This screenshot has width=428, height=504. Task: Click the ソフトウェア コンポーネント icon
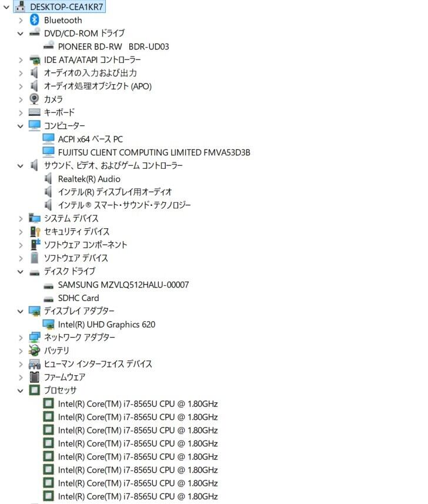35,245
